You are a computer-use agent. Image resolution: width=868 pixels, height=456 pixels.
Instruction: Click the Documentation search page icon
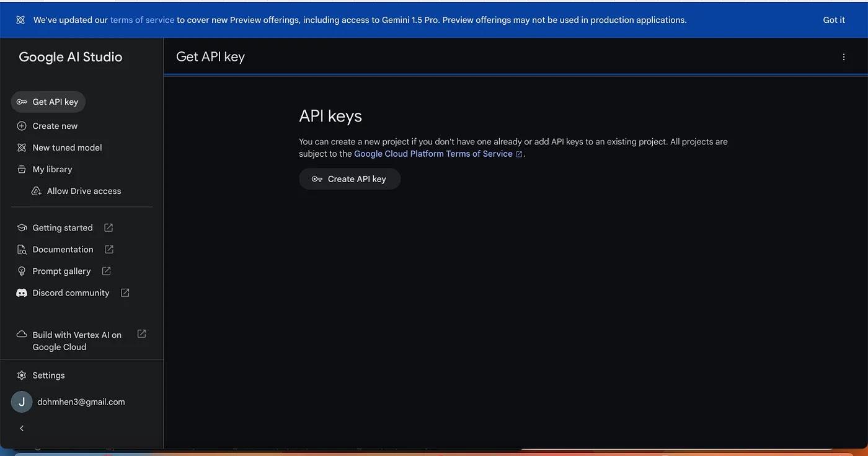pos(22,249)
